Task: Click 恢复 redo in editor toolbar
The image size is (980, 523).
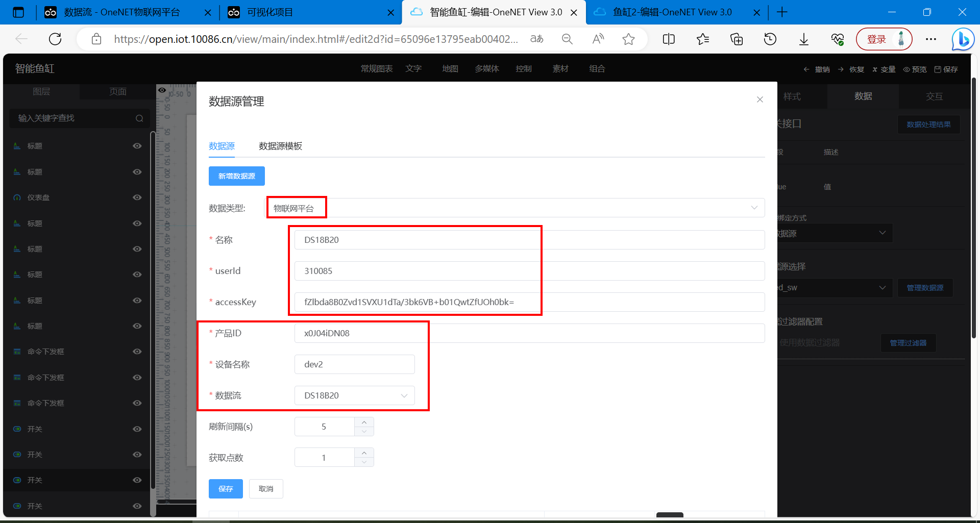Action: pyautogui.click(x=851, y=69)
